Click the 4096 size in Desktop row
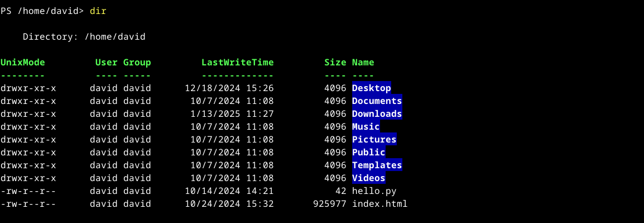644x223 pixels. (x=335, y=88)
